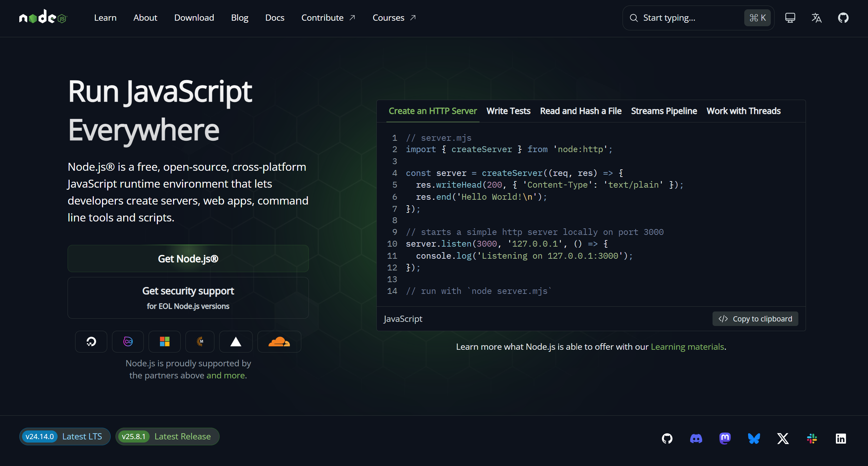Visit the Vercel partner logo
868x466 pixels.
[236, 341]
